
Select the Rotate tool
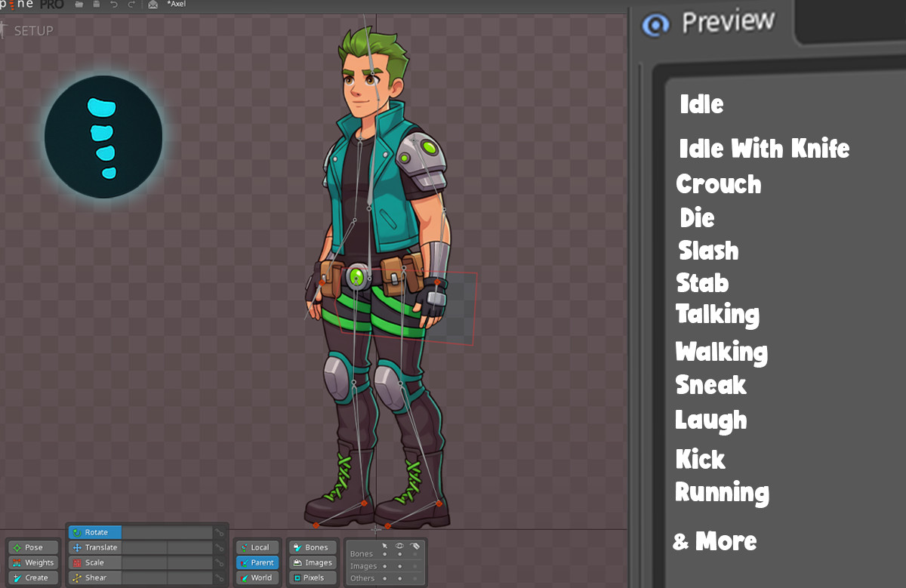click(95, 532)
